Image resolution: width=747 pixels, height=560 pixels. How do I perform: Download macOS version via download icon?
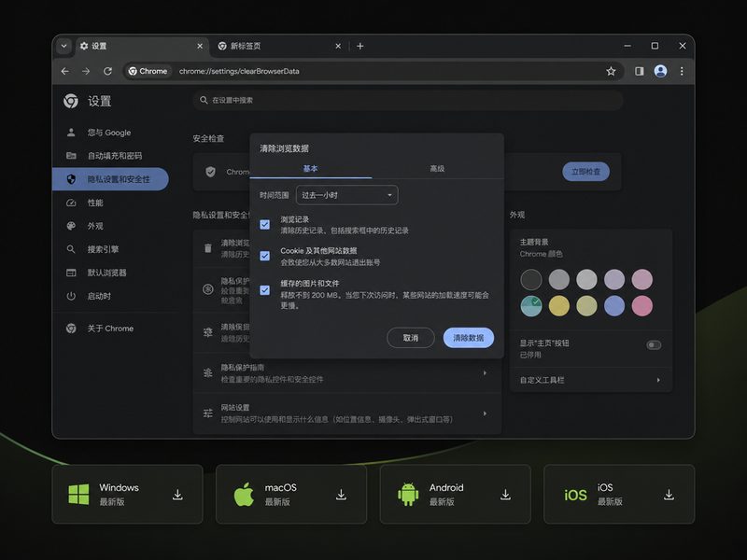pos(341,495)
